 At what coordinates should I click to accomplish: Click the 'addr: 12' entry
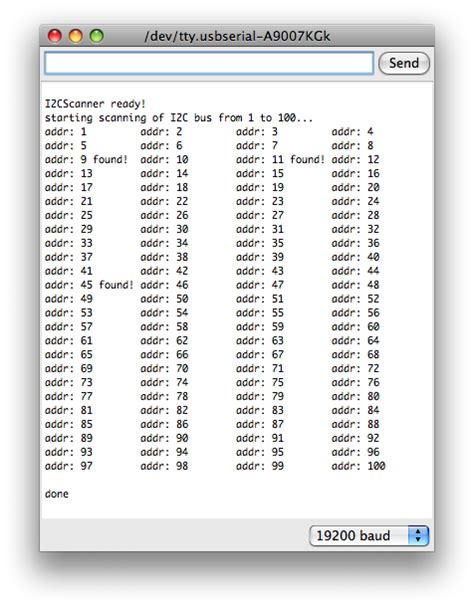[x=355, y=160]
